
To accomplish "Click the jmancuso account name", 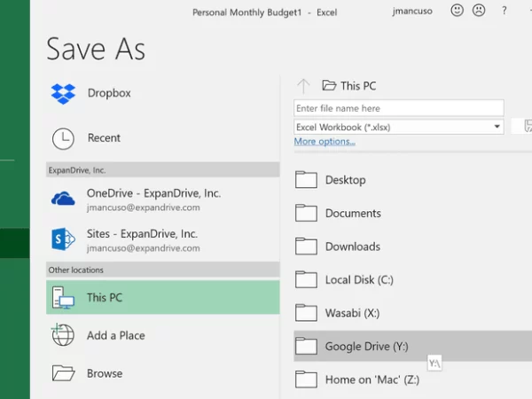I will point(412,11).
